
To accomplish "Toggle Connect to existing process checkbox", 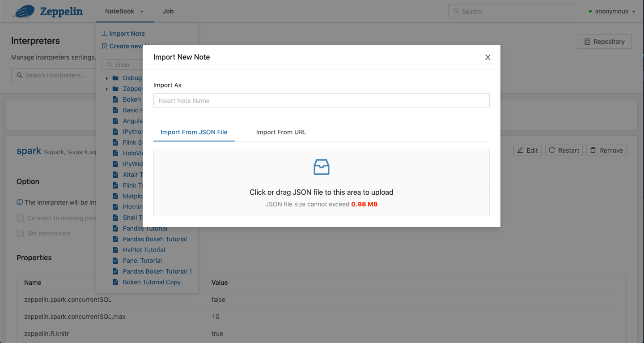I will 20,218.
